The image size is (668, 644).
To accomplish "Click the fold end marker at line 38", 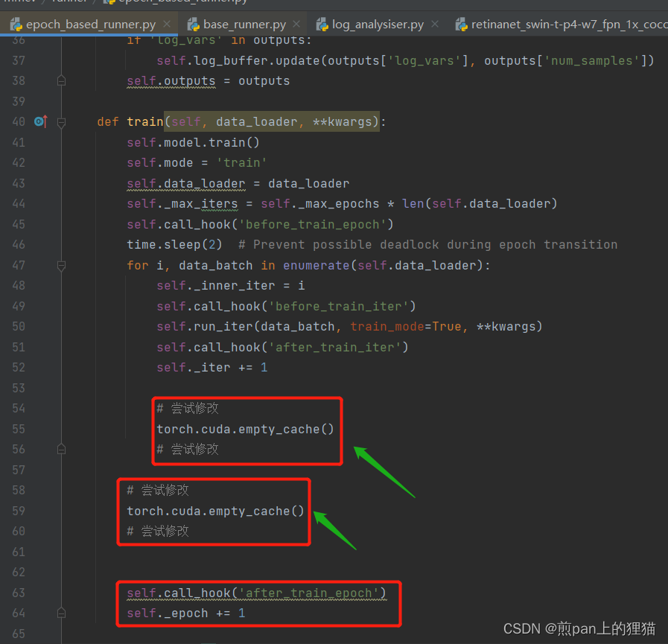I will pos(61,80).
